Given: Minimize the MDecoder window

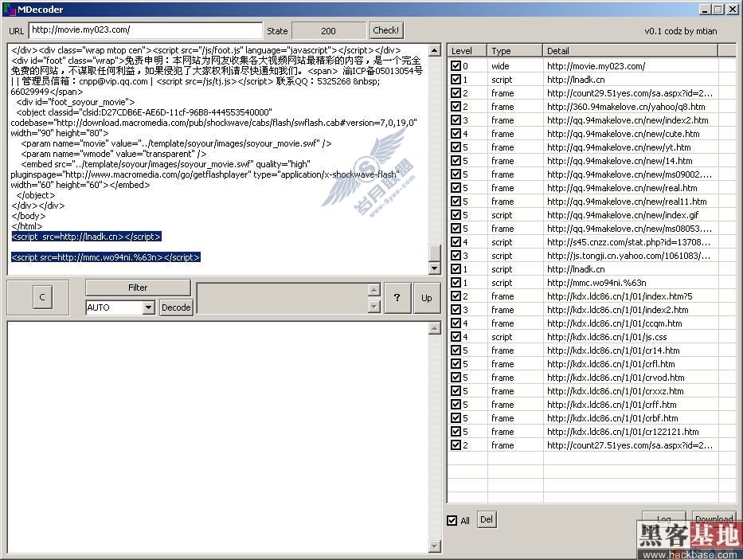Looking at the screenshot, I should [705, 9].
